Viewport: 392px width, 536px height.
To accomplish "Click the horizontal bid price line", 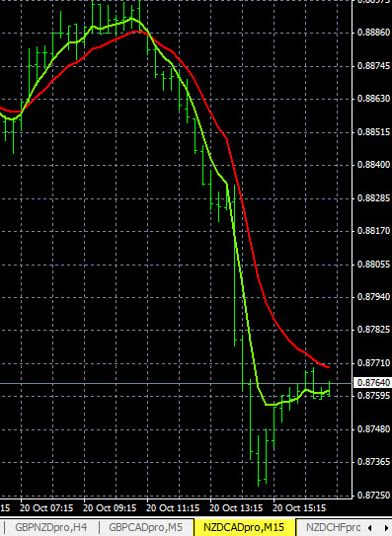I will point(176,383).
